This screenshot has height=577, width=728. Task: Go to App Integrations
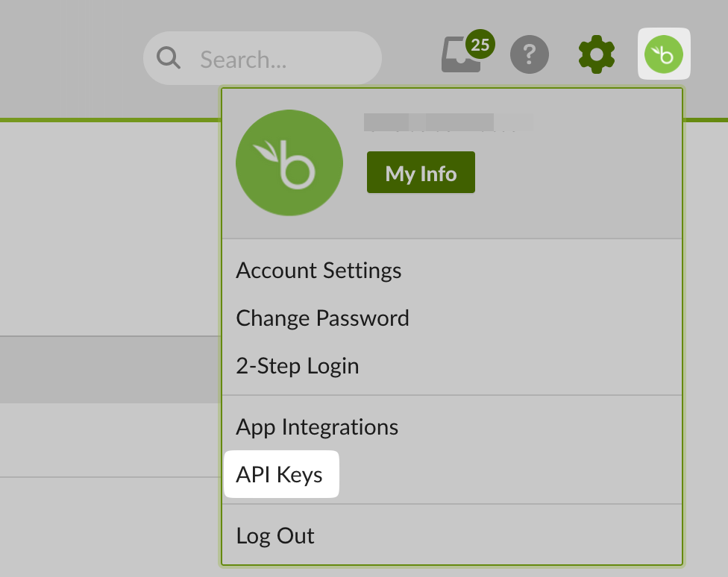[x=317, y=427]
